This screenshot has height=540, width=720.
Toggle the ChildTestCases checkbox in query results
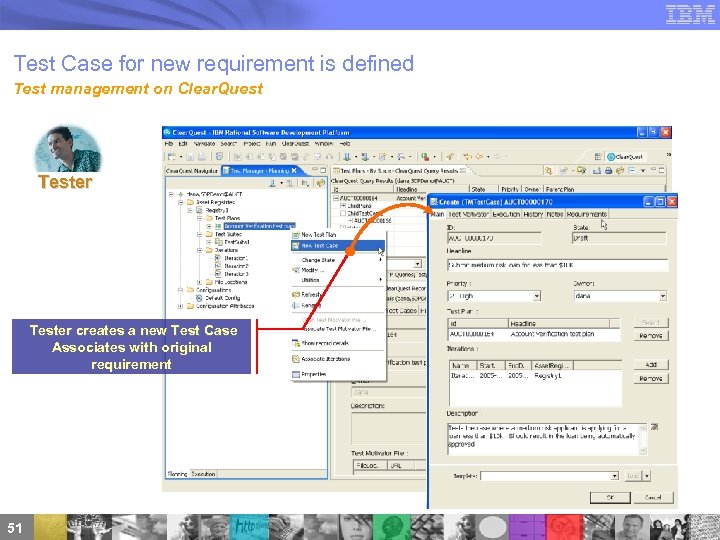click(343, 214)
